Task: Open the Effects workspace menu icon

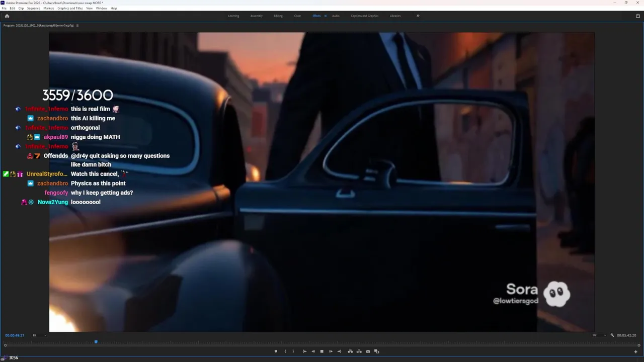Action: point(326,16)
